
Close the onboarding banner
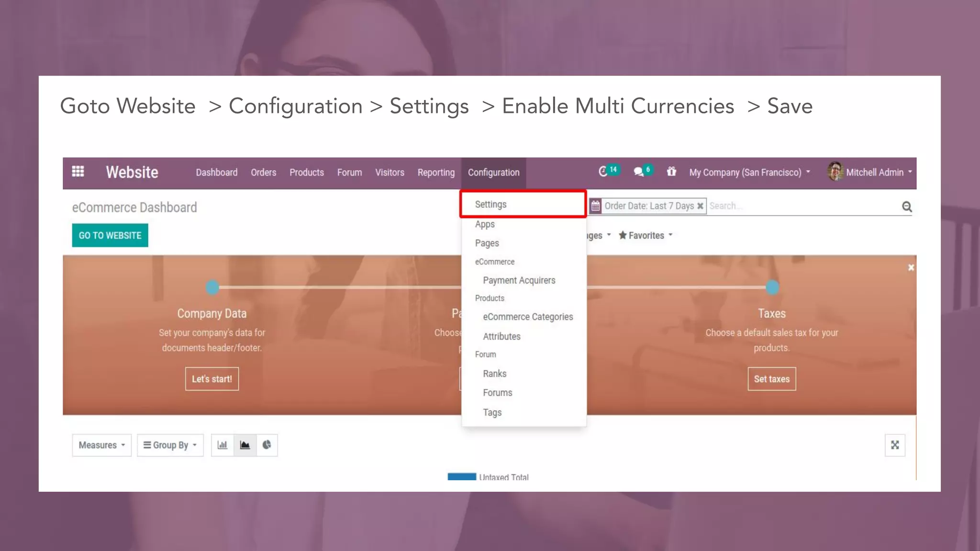tap(911, 267)
